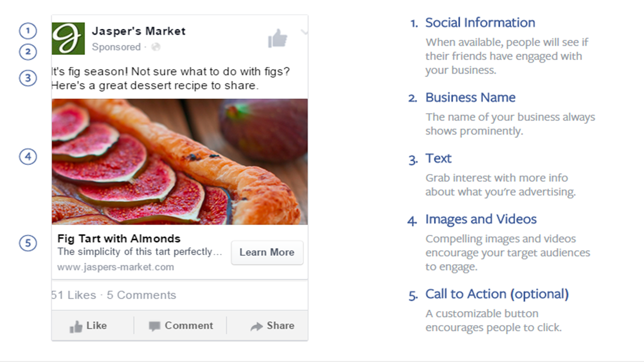Click the www.jaspers-market.com URL
This screenshot has height=362, width=644.
(116, 267)
